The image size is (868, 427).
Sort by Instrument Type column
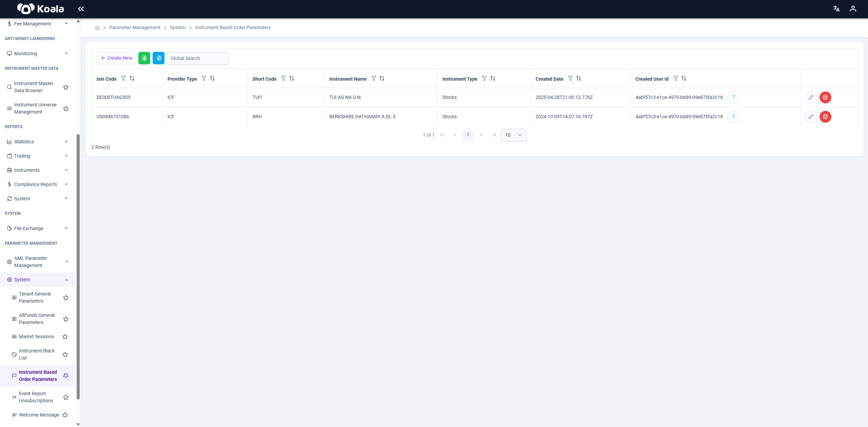click(493, 79)
